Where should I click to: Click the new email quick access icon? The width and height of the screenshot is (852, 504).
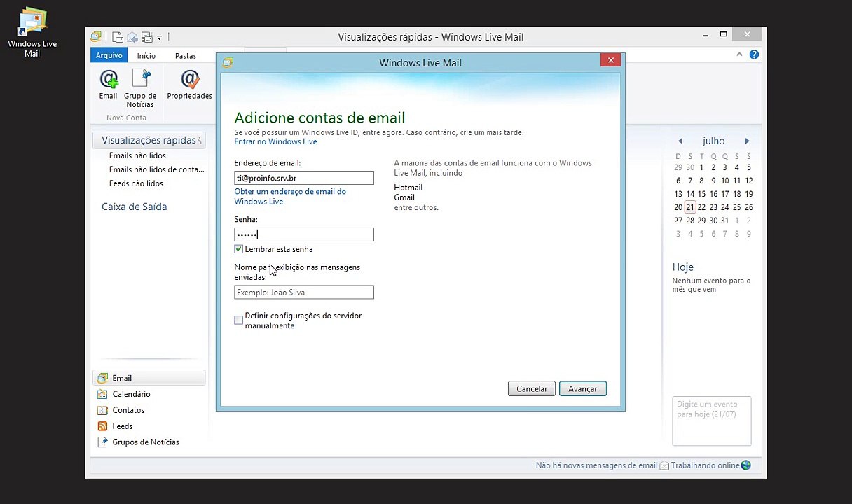point(118,37)
